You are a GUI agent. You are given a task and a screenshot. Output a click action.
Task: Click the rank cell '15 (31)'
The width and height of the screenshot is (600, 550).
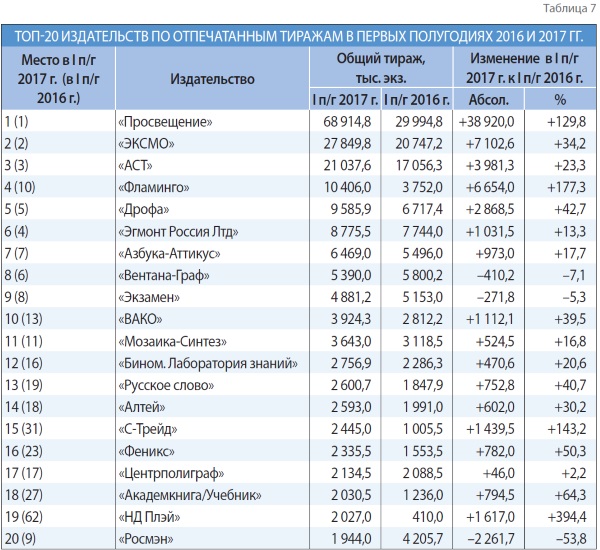coord(24,429)
